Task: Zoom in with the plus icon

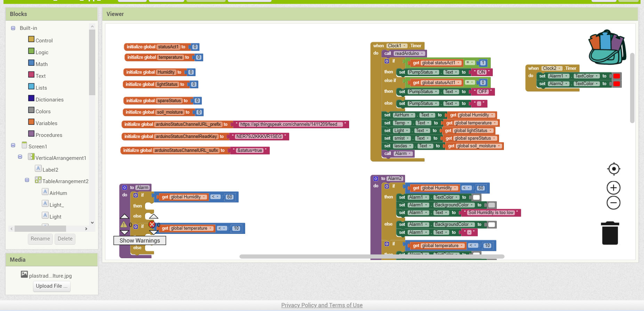Action: point(614,188)
